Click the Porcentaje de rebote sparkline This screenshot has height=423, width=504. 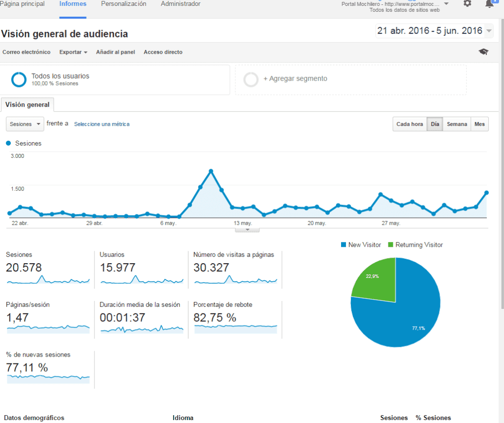235,329
